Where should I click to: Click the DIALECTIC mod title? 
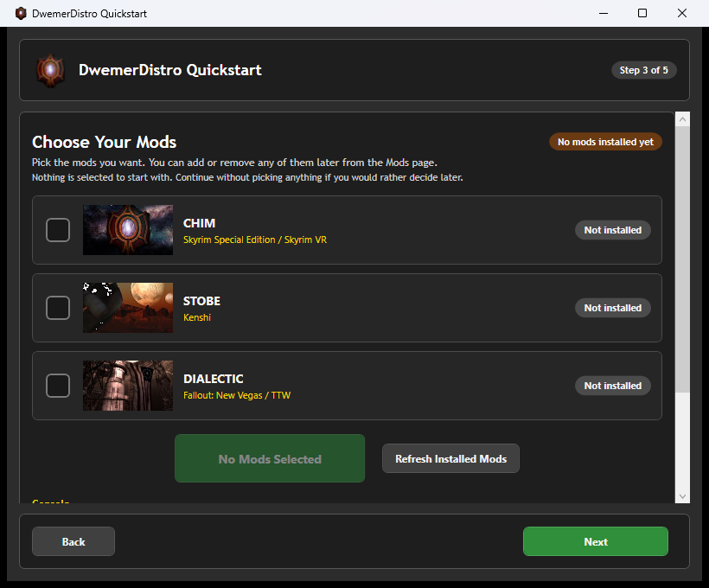pyautogui.click(x=214, y=379)
